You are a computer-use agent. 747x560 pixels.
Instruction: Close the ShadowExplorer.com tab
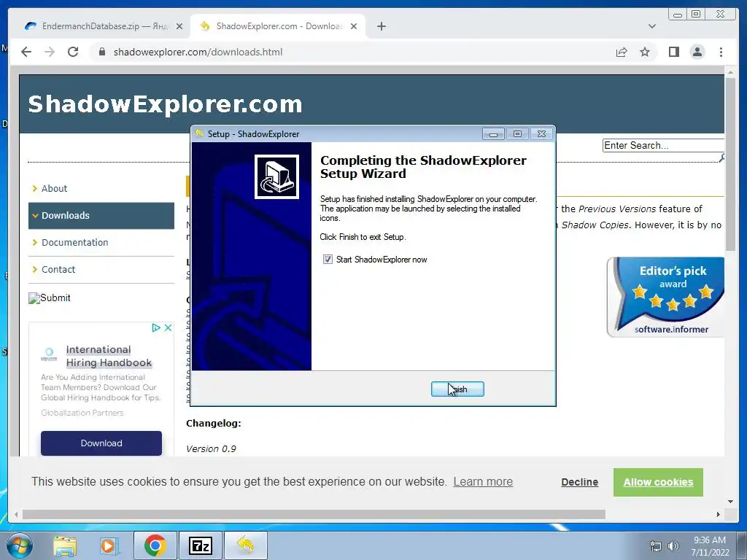point(354,26)
